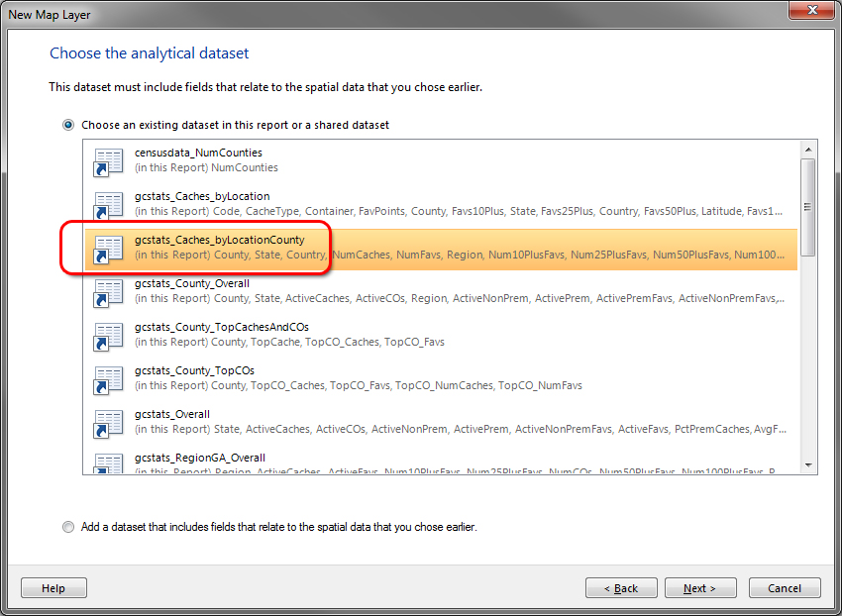Pick the censusdata_NumCounties dataset name
The image size is (842, 616).
[198, 153]
